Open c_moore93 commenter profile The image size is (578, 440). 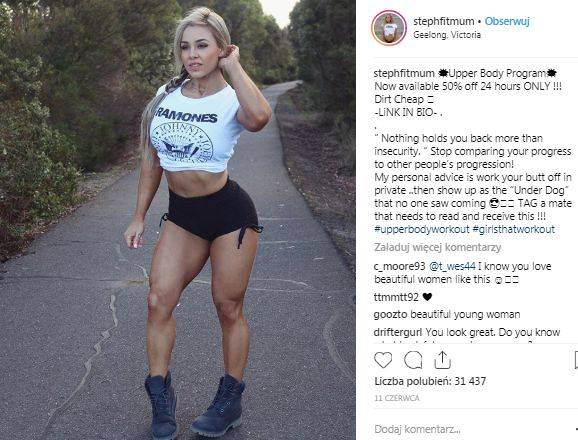pyautogui.click(x=399, y=266)
